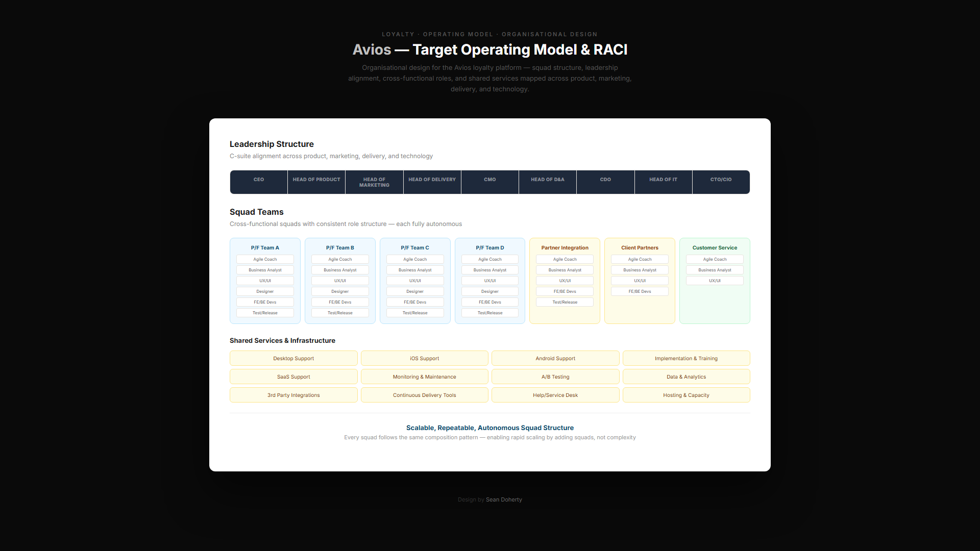Select Designer role in P/F Team D
This screenshot has width=980, height=551.
[489, 291]
